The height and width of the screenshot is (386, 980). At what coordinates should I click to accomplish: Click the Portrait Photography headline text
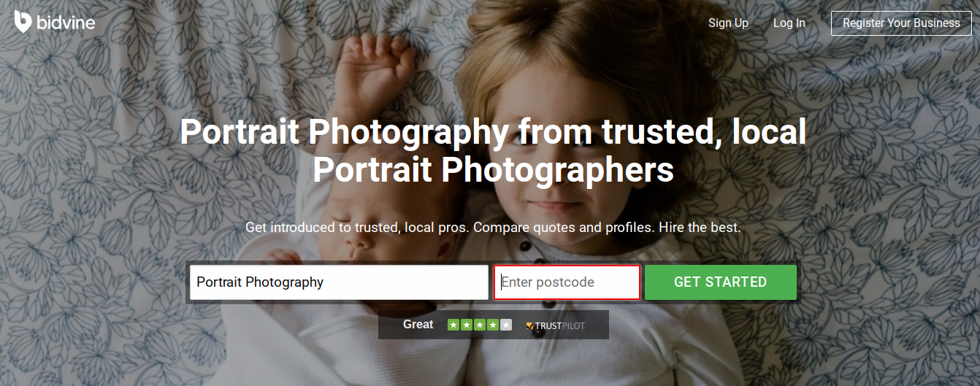pyautogui.click(x=493, y=150)
